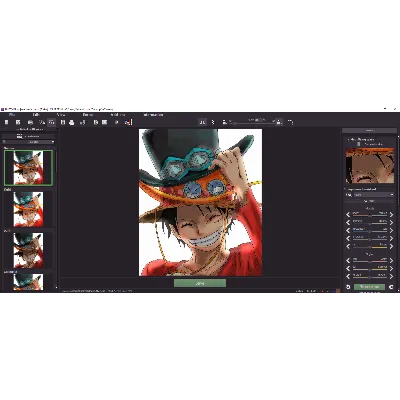Click the green button beneath the main image
The width and height of the screenshot is (400, 400).
200,283
